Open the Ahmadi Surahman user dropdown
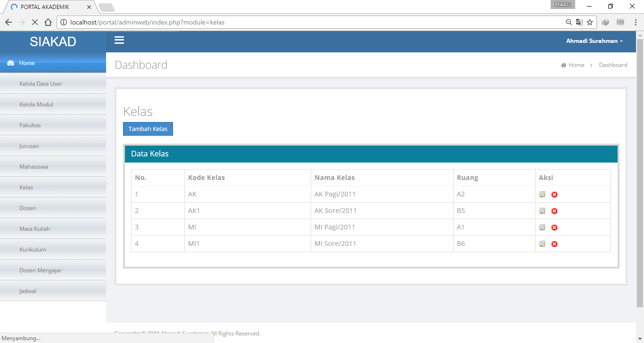This screenshot has width=644, height=343. (x=595, y=41)
